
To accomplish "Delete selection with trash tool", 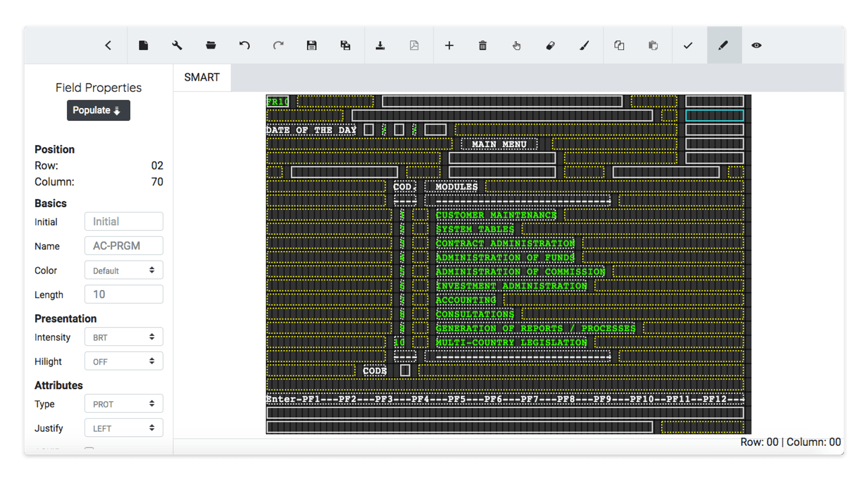I will point(483,46).
